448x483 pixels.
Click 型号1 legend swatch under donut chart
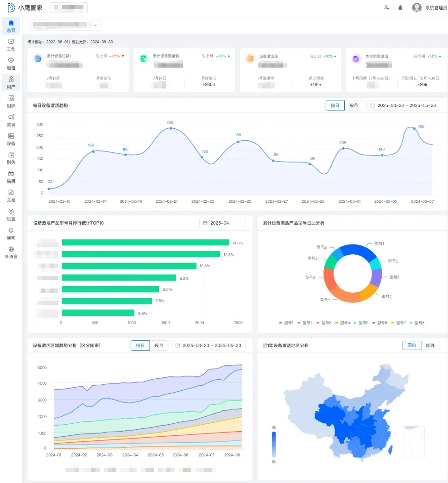point(281,323)
